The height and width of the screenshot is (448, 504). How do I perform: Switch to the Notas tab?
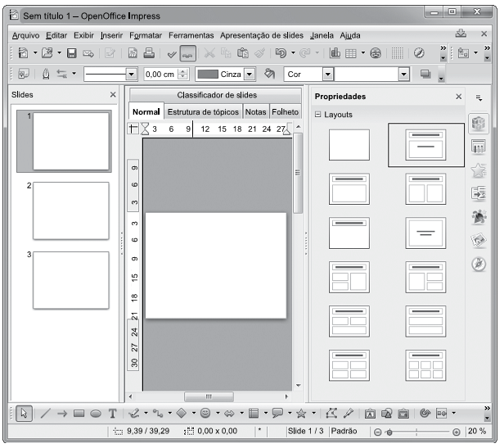(x=256, y=111)
